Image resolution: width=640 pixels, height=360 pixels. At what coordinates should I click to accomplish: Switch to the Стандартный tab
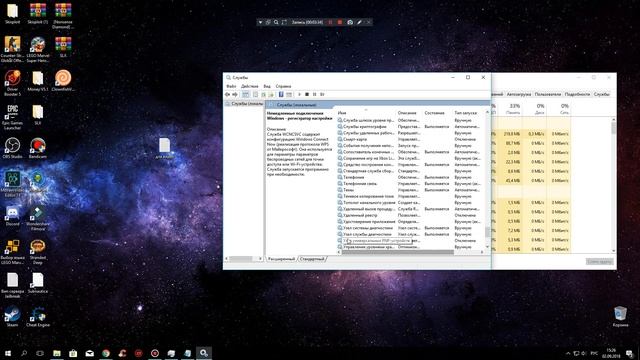(x=312, y=259)
